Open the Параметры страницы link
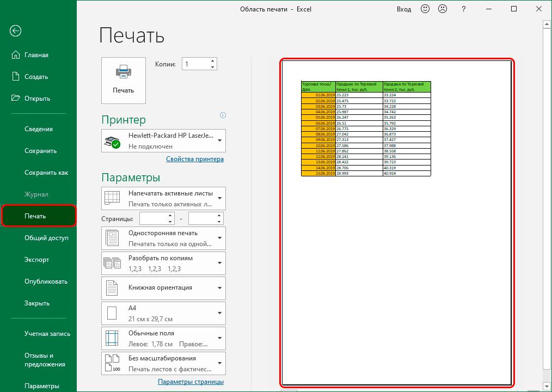Image resolution: width=552 pixels, height=392 pixels. [x=191, y=382]
